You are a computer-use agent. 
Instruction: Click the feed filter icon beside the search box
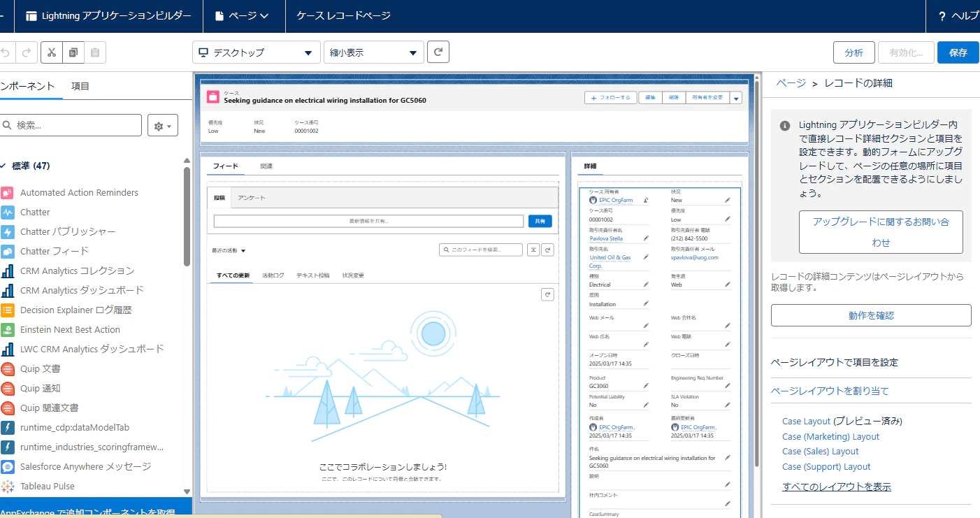pyautogui.click(x=533, y=250)
